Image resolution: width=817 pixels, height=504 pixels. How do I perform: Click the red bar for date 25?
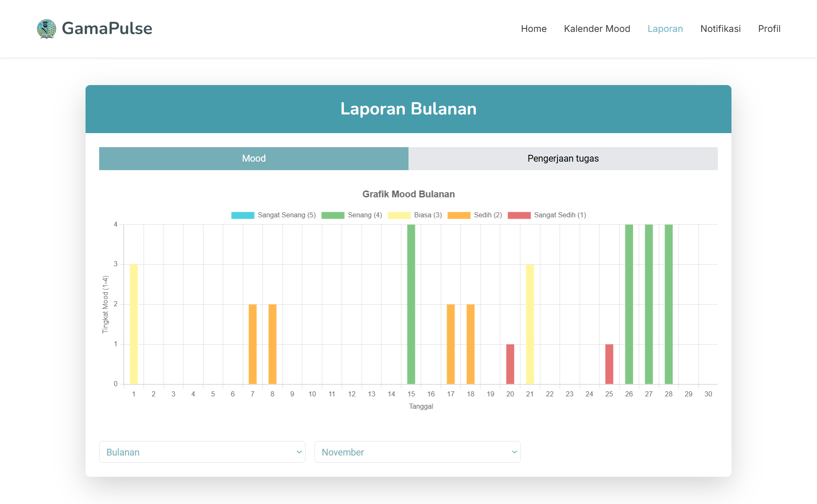click(x=609, y=364)
